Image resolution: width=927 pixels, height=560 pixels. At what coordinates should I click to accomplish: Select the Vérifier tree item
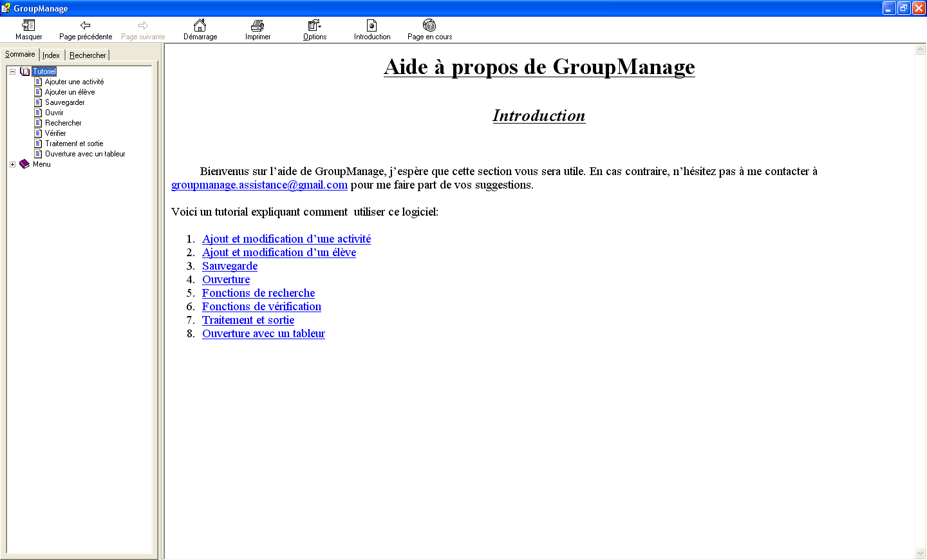55,133
